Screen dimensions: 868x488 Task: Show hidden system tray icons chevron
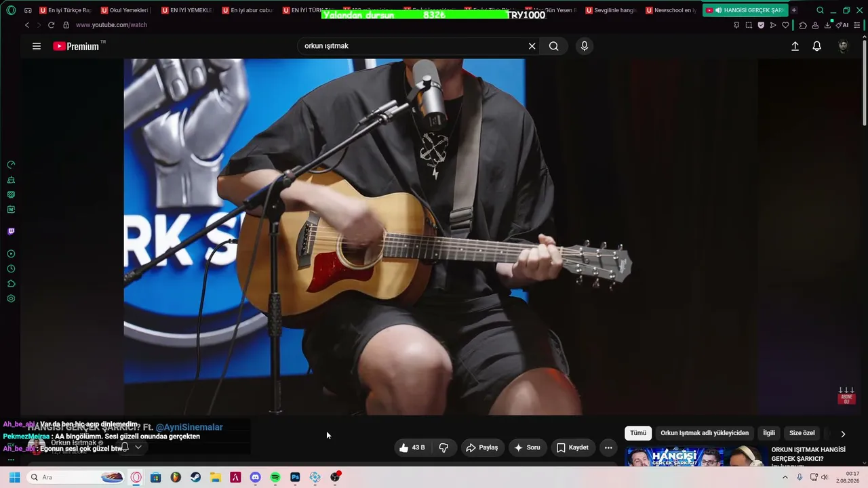coord(785,477)
